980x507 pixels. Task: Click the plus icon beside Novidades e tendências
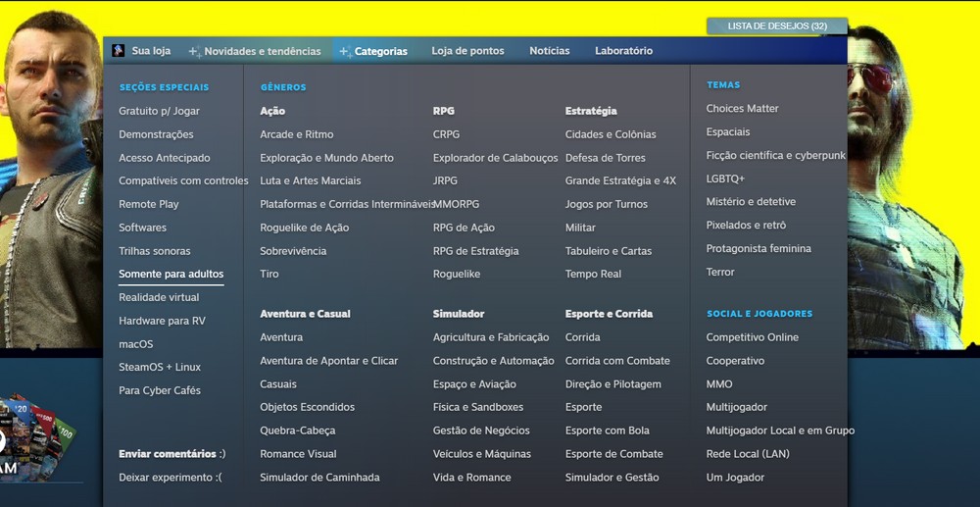coord(195,52)
